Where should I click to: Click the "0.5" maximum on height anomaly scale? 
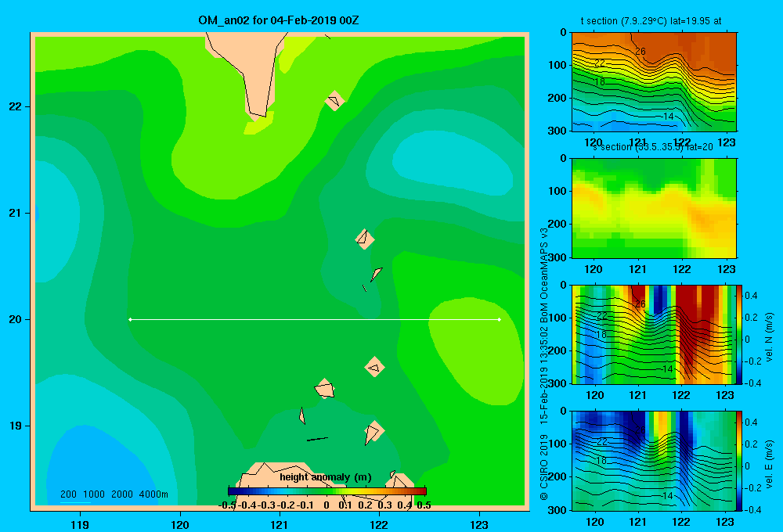click(x=424, y=505)
